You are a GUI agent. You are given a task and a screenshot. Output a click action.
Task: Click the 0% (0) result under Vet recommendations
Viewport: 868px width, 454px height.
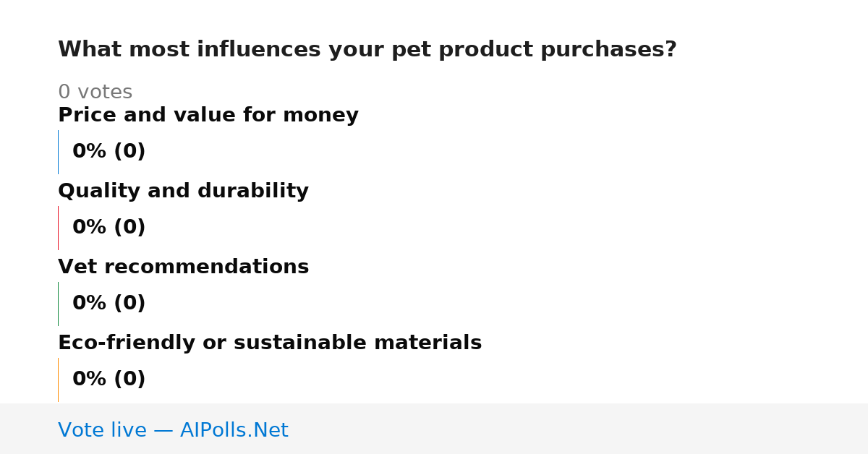(x=109, y=304)
